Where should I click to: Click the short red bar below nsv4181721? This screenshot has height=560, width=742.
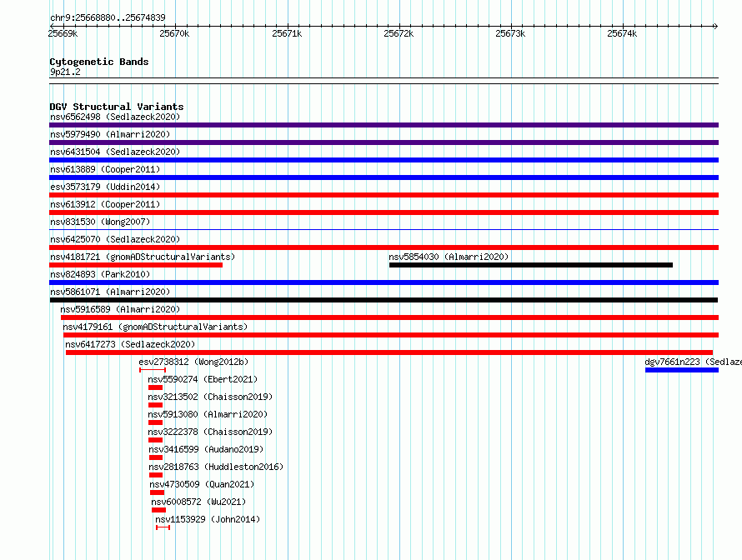pos(136,265)
